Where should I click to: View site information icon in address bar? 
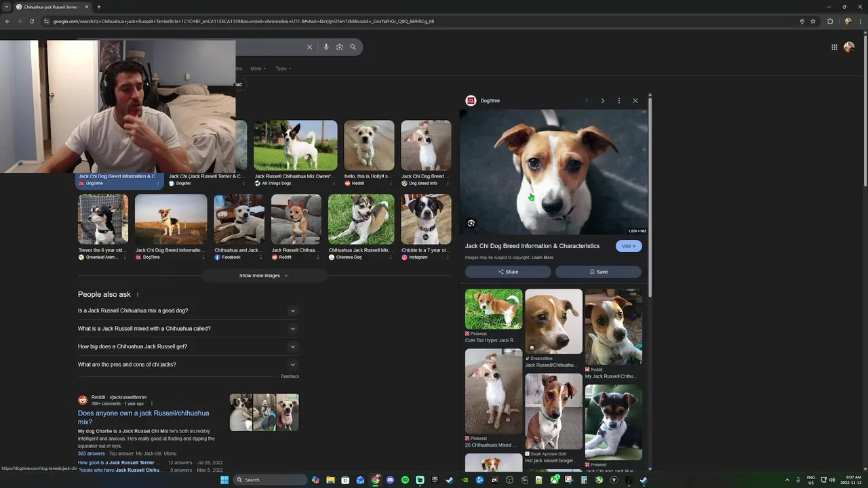click(46, 21)
